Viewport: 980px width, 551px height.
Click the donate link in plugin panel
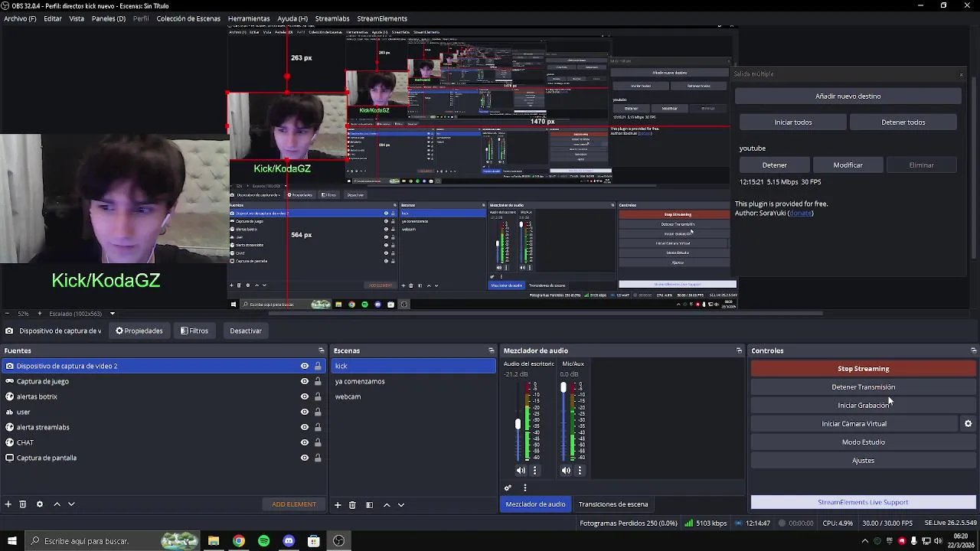[x=801, y=213]
